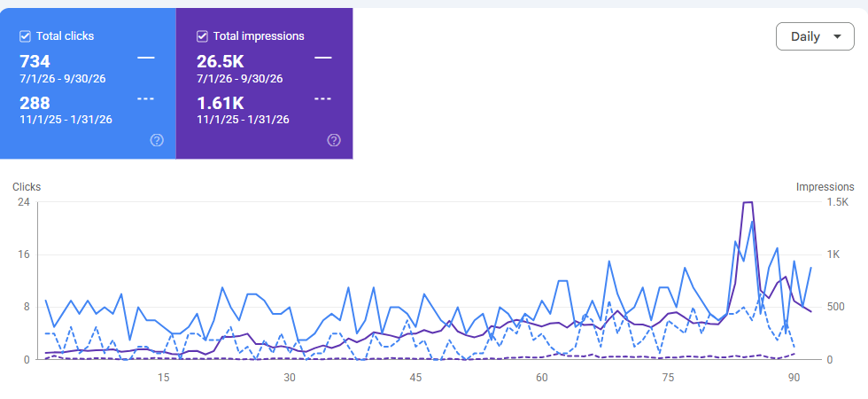This screenshot has width=868, height=399.
Task: Click the 7/1/26 - 9/30/26 range under 26.5K
Action: [x=240, y=79]
